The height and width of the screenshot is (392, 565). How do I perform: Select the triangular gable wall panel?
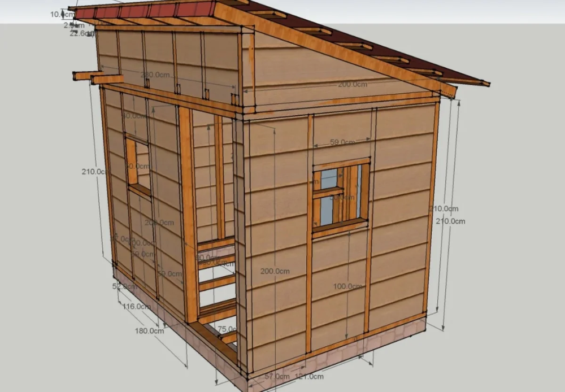point(316,73)
